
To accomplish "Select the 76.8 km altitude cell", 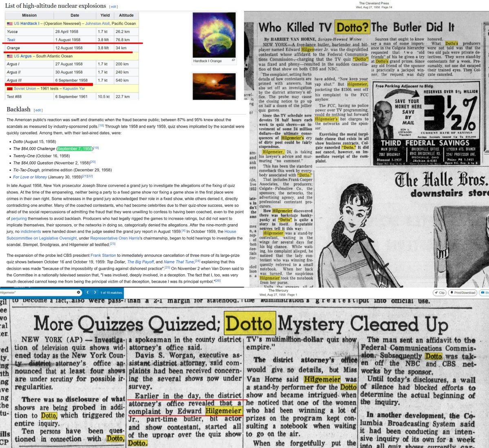I will pos(126,40).
